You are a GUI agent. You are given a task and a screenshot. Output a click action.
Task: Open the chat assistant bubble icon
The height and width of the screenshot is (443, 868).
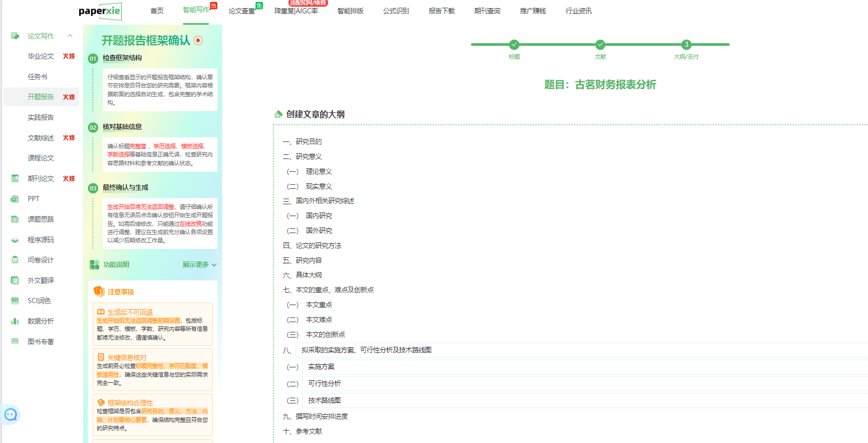pyautogui.click(x=11, y=414)
